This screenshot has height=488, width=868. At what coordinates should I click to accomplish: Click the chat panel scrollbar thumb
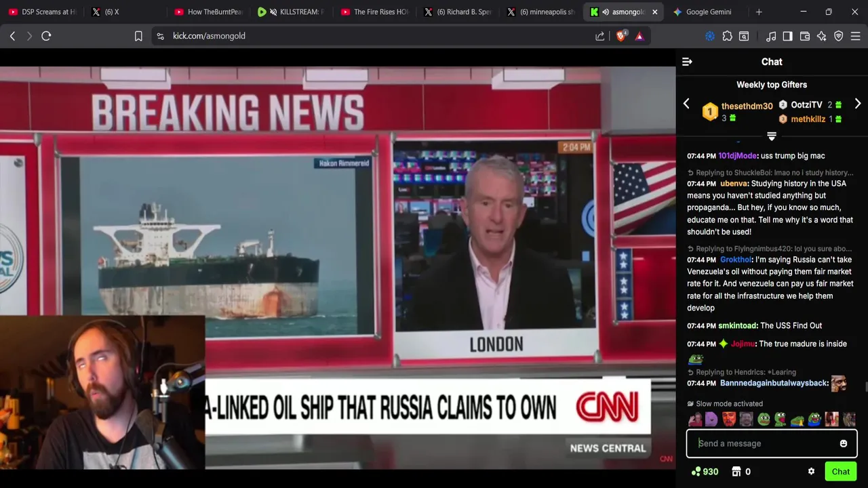866,387
